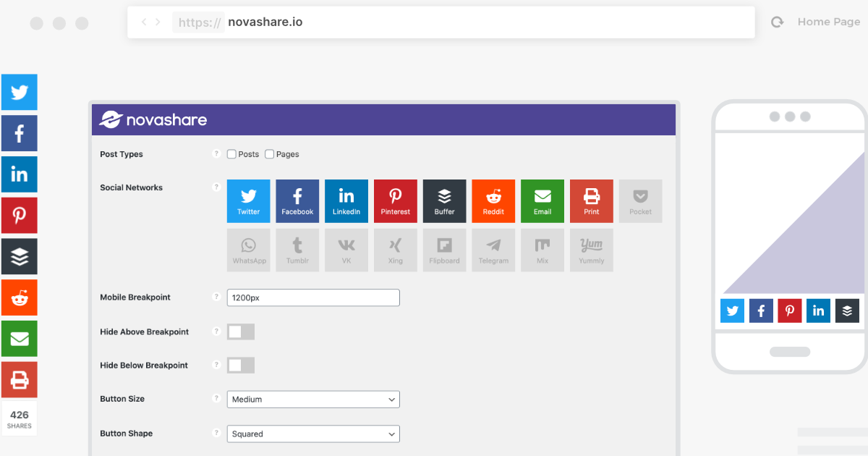Viewport: 868px width, 456px height.
Task: Click the Twitter button in the floating share sidebar
Action: point(20,93)
